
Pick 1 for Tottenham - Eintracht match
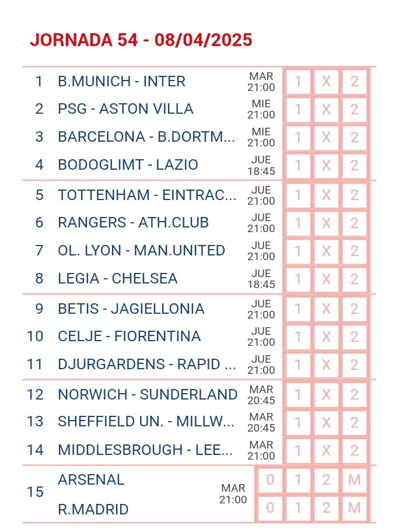[x=298, y=195]
